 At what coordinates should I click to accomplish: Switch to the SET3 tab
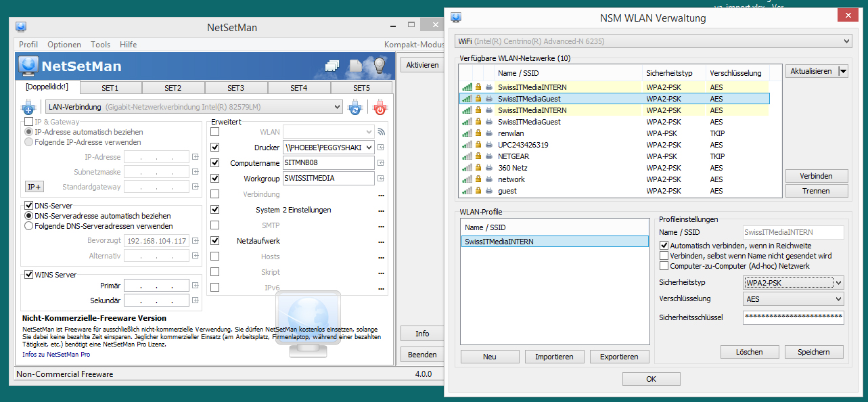pos(236,88)
